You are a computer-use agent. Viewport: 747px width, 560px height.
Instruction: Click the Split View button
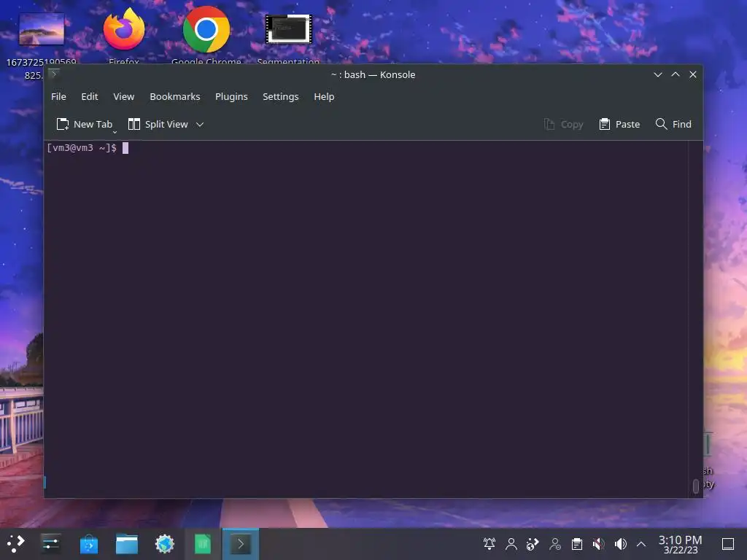click(158, 124)
